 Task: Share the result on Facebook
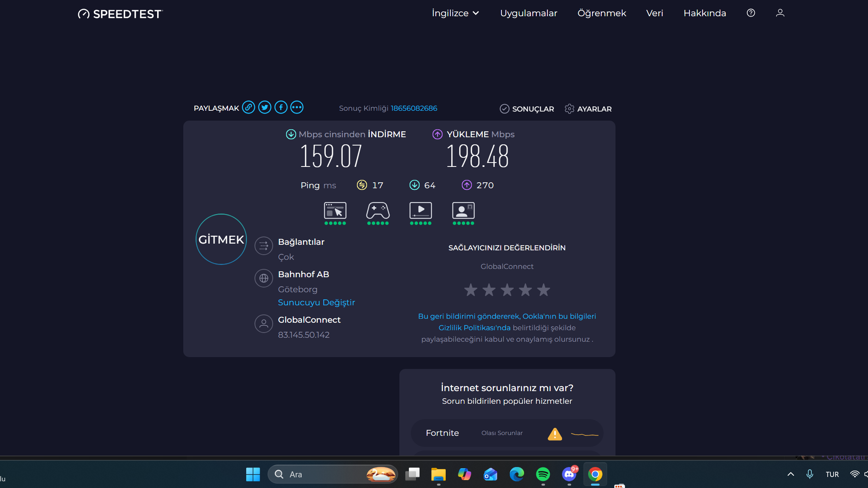pyautogui.click(x=281, y=108)
